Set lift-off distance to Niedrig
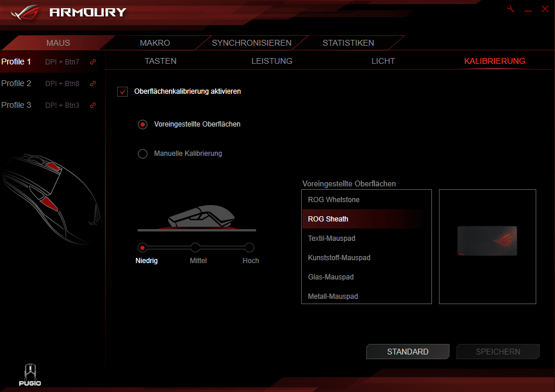 click(142, 248)
